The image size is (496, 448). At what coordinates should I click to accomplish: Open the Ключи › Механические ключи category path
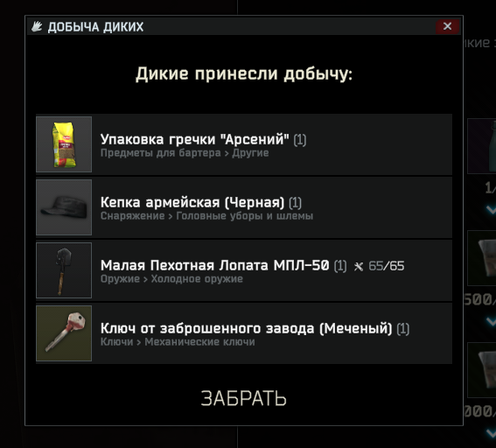(x=178, y=342)
